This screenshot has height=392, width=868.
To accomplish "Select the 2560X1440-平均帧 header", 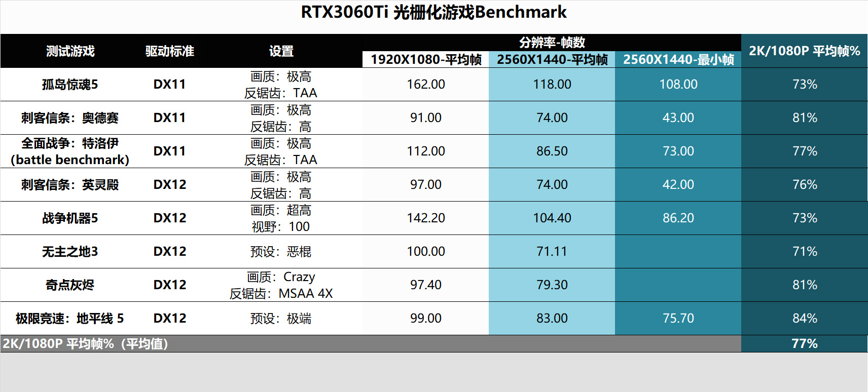I will pos(552,60).
